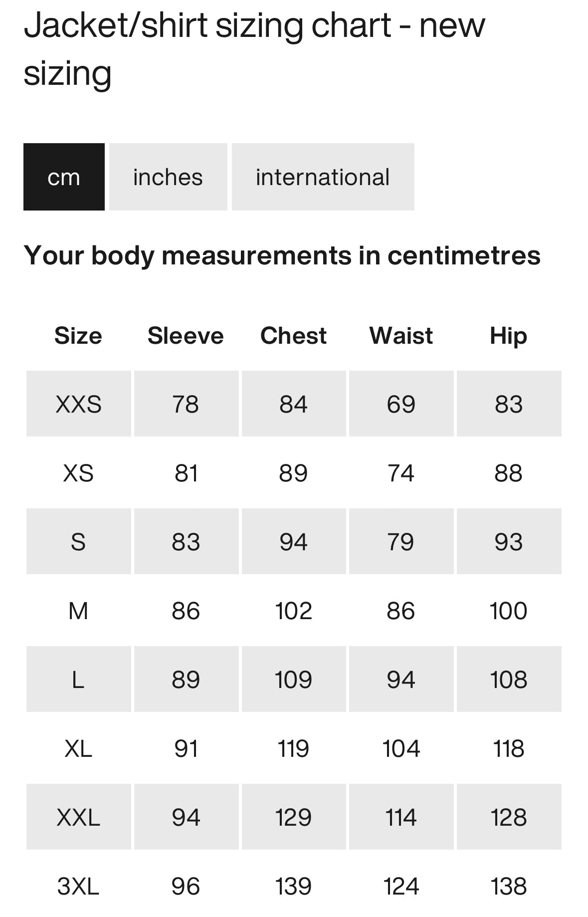Viewport: 588px width, 917px height.
Task: Click the XXL row waist value 114
Action: pyautogui.click(x=401, y=817)
